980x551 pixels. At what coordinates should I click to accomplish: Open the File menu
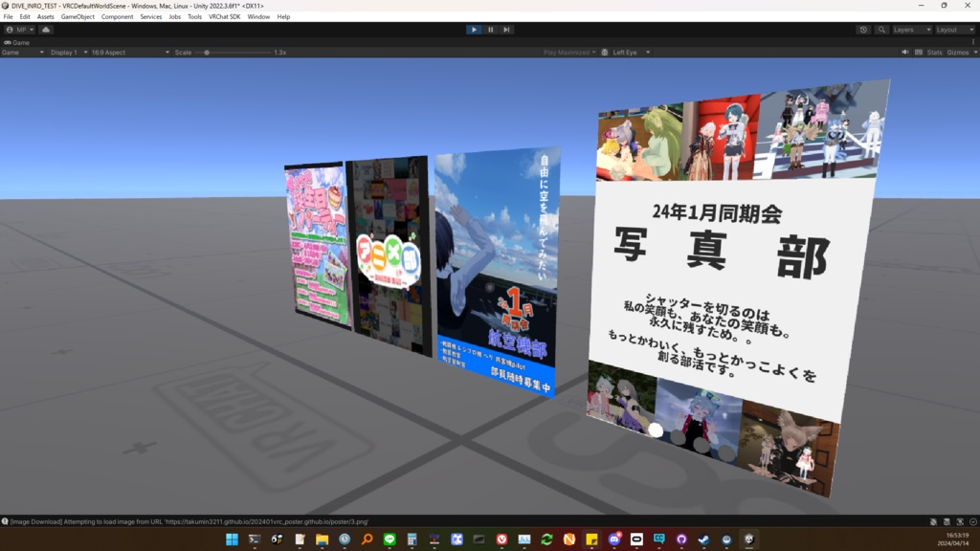coord(8,17)
